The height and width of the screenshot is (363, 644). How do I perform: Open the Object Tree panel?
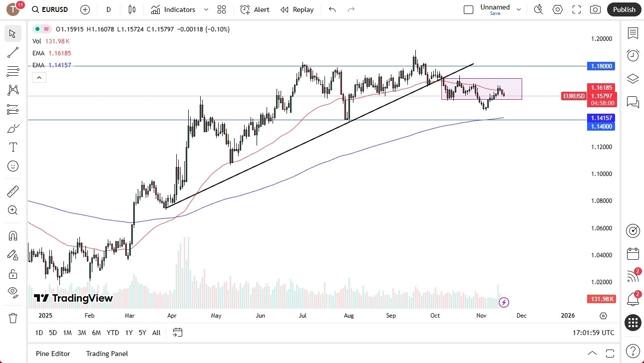tap(633, 78)
